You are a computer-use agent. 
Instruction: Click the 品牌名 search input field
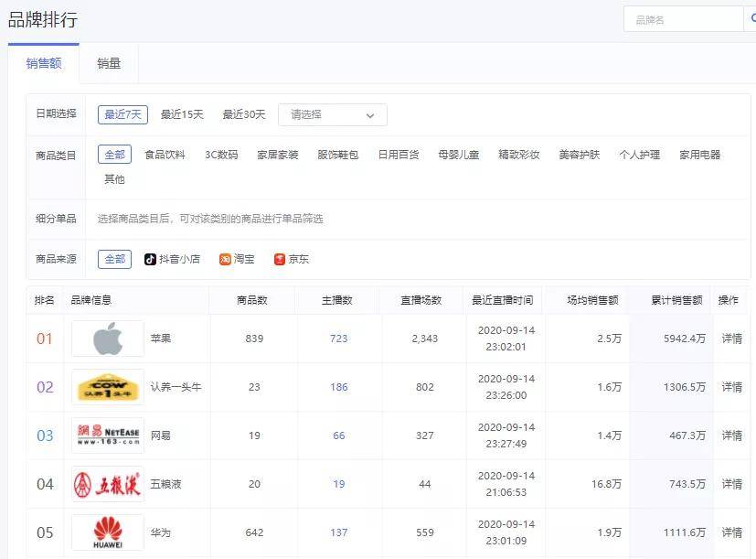tap(683, 19)
